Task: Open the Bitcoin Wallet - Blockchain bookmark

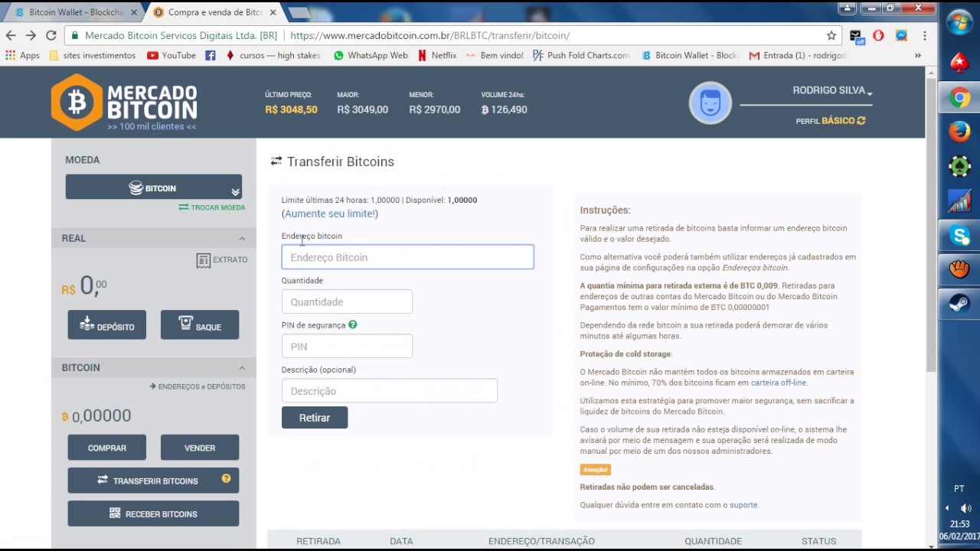Action: click(x=690, y=55)
